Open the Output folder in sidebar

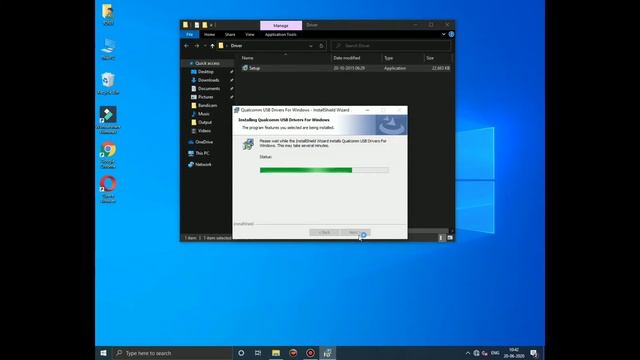205,122
